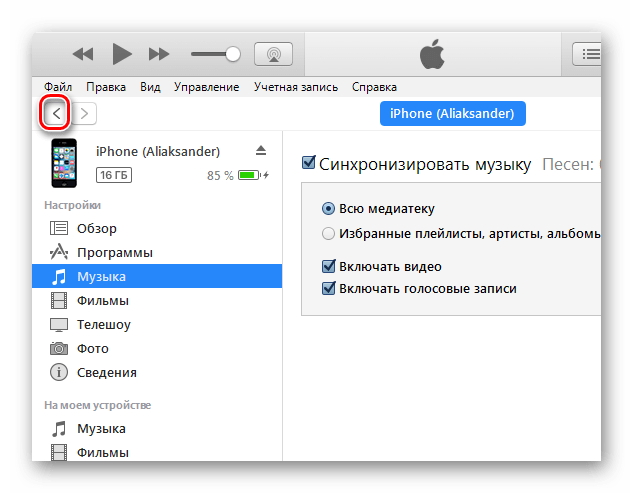
Task: Click the На моем устройстве section header
Action: point(98,405)
